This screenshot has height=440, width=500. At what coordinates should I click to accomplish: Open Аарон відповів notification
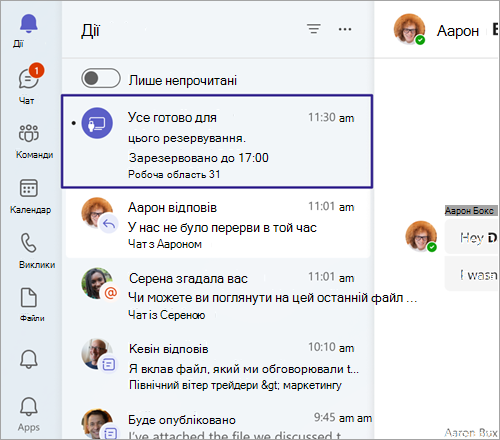click(x=218, y=224)
